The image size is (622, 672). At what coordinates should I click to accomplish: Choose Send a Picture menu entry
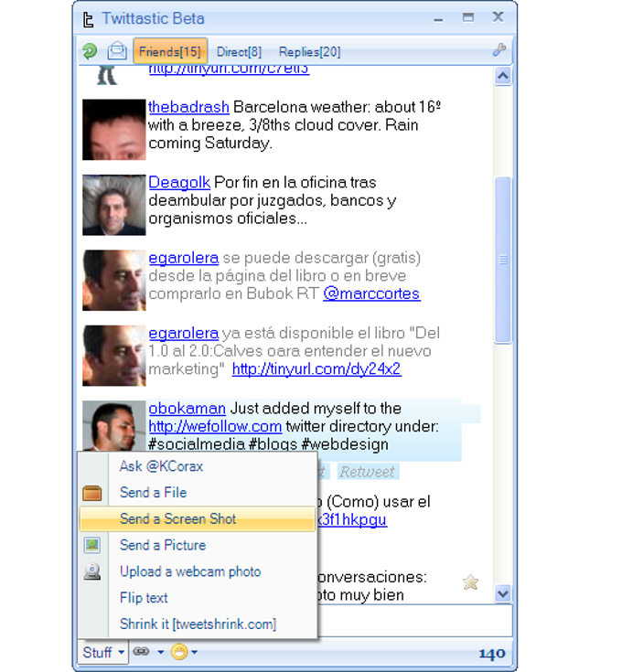point(198,545)
